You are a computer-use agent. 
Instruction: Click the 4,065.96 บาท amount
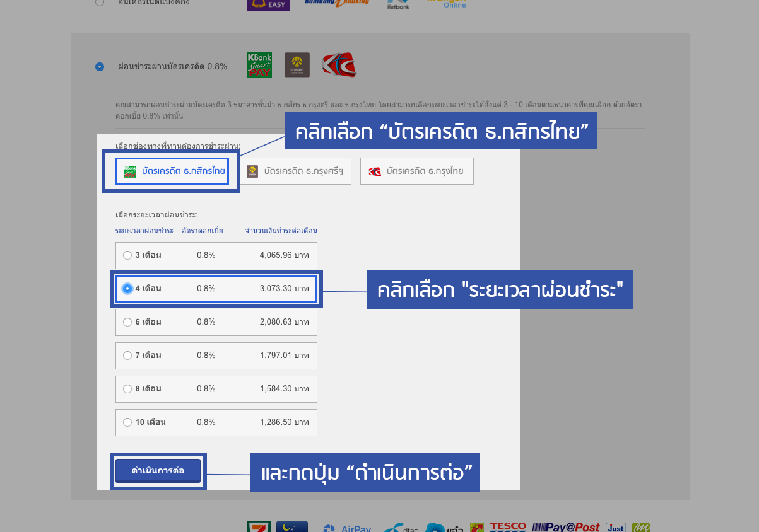click(x=285, y=255)
